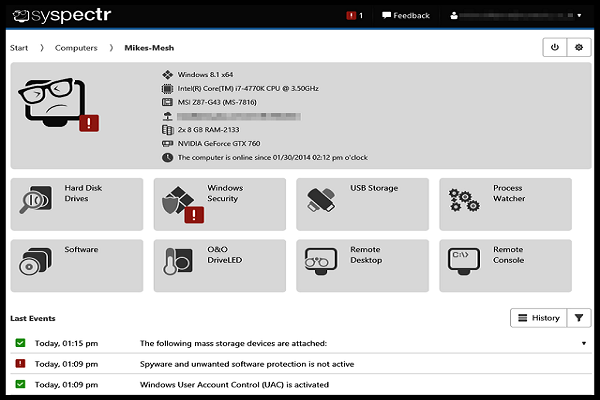Go to Start breadcrumb
The width and height of the screenshot is (600, 400).
[19, 48]
